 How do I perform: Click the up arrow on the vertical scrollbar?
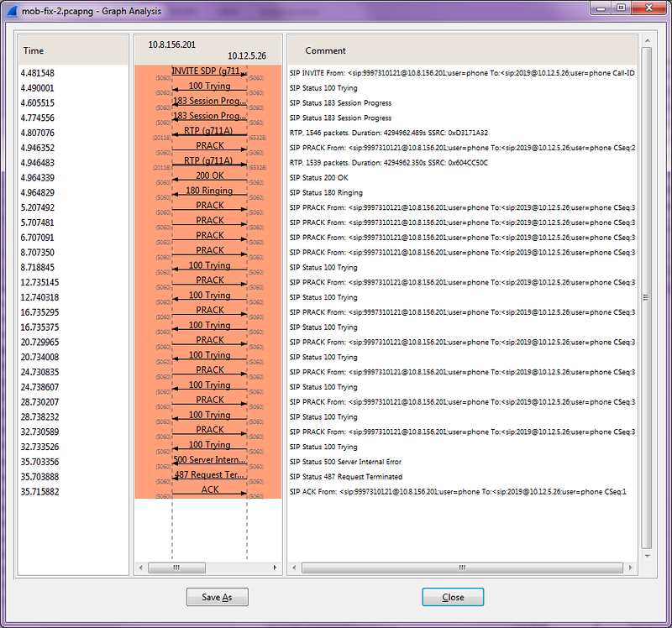(x=646, y=39)
